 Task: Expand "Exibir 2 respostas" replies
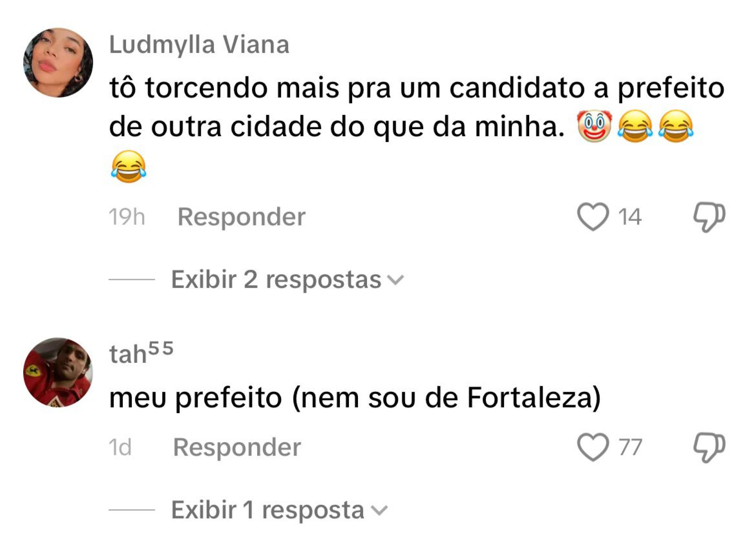[x=276, y=280]
